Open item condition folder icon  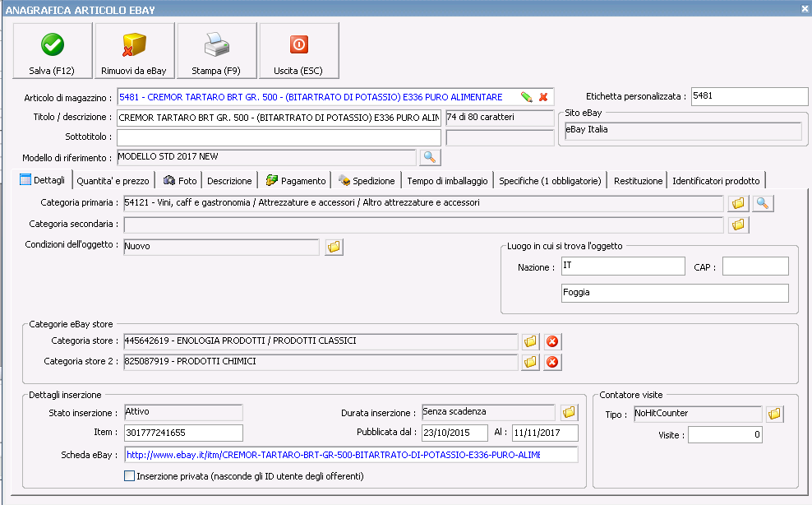pos(334,247)
